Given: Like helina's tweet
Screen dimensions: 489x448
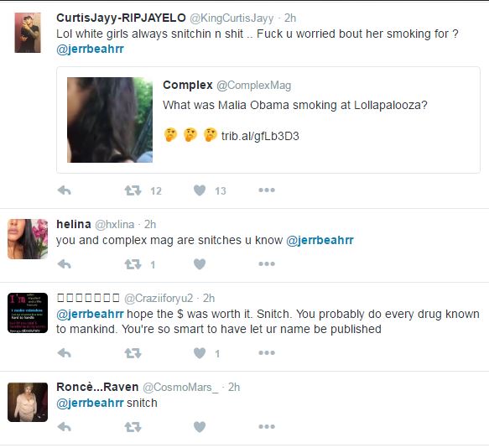Looking at the screenshot, I should 200,264.
